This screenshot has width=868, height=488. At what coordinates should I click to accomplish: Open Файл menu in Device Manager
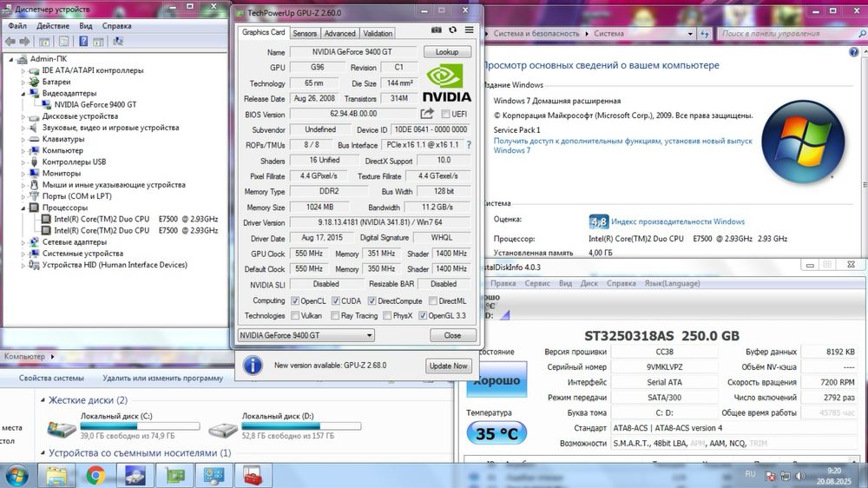click(17, 25)
